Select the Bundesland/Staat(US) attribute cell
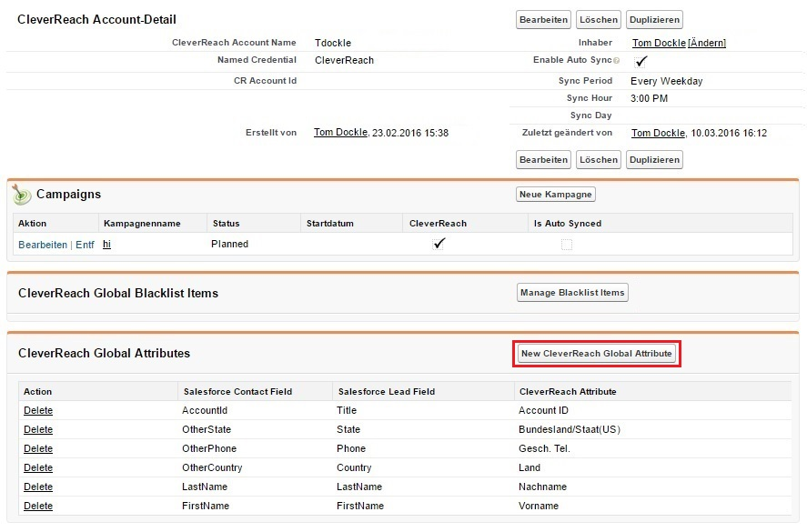 pyautogui.click(x=570, y=429)
